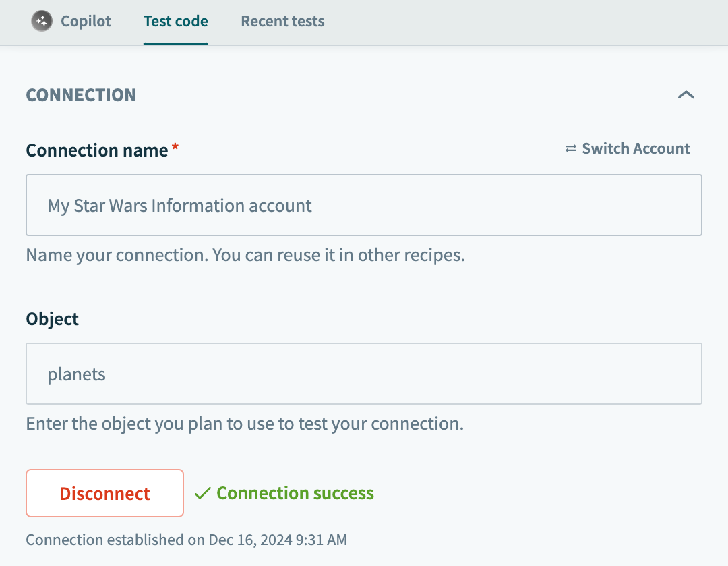Screen dimensions: 728x566
Task: Open the Copilot tab label
Action: pos(86,22)
